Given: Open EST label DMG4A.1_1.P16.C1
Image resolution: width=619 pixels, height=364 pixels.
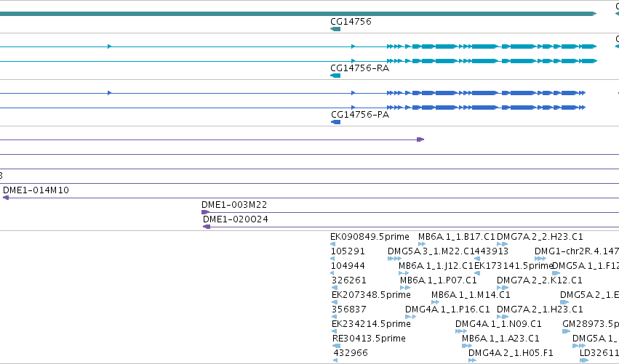Looking at the screenshot, I should pos(447,310).
